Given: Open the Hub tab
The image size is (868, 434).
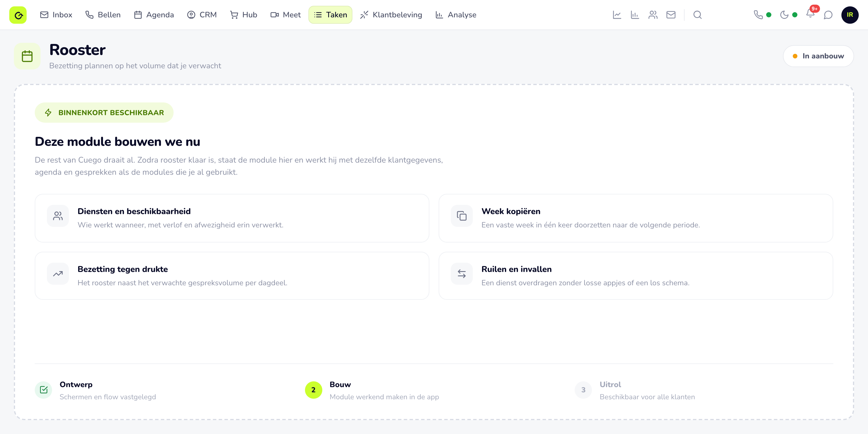Looking at the screenshot, I should (244, 15).
